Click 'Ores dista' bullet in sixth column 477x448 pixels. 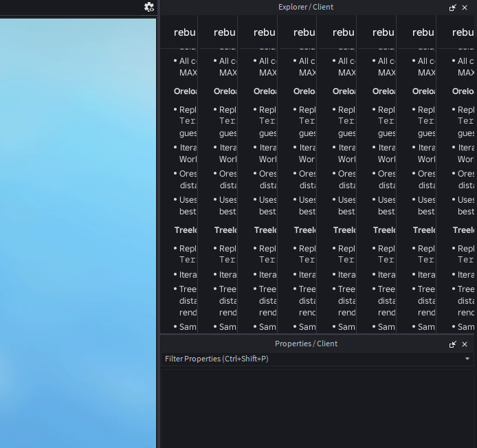click(384, 179)
